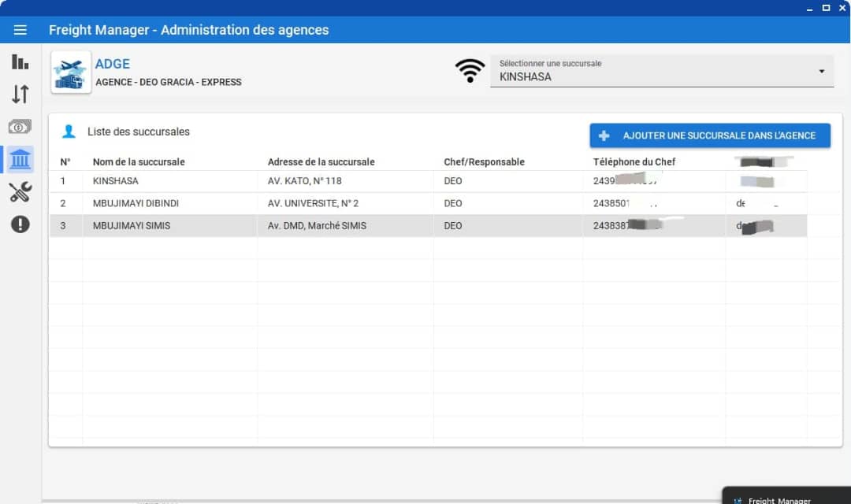Click the Téléphone du Chef column header
Viewport: 851px width, 504px height.
click(634, 161)
